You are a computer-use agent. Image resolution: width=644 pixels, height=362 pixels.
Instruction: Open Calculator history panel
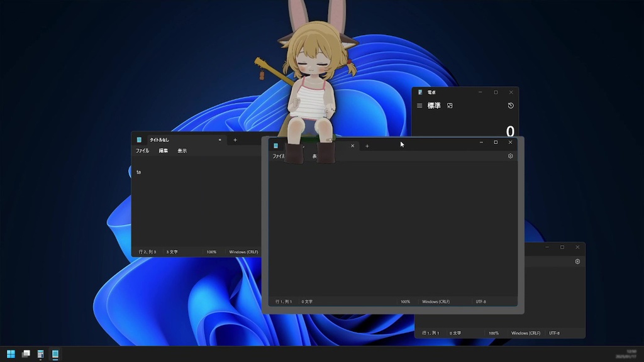[x=511, y=106]
